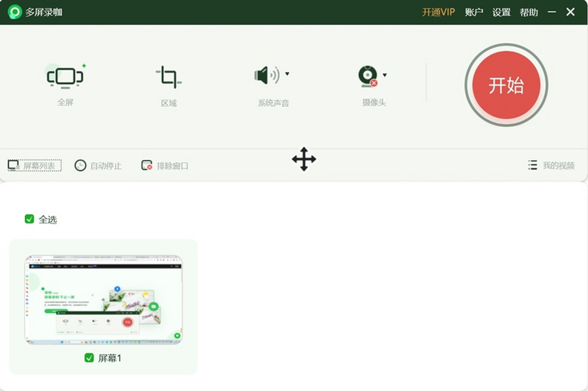The height and width of the screenshot is (391, 588).
Task: Open 自动停止 timer clock icon
Action: (80, 166)
